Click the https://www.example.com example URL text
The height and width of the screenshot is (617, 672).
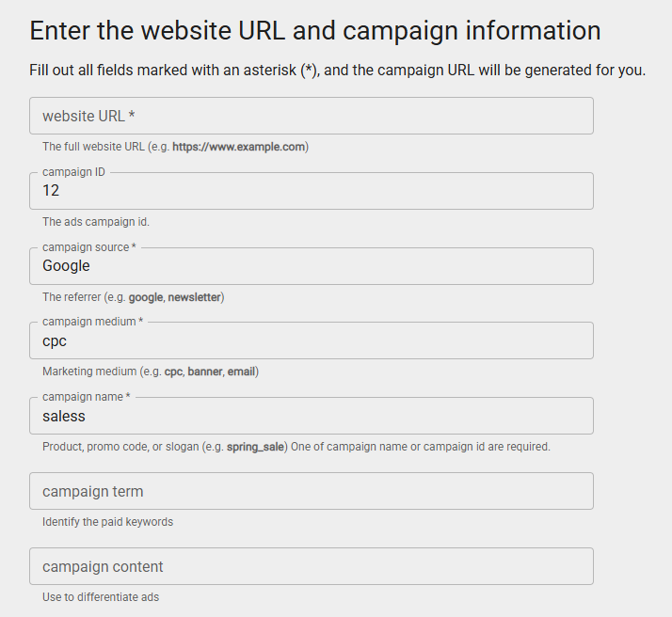coord(238,147)
